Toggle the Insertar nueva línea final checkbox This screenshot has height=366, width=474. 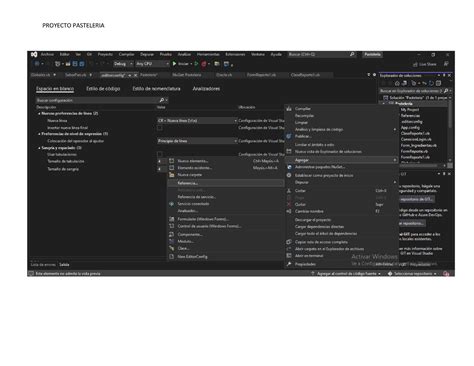point(160,128)
